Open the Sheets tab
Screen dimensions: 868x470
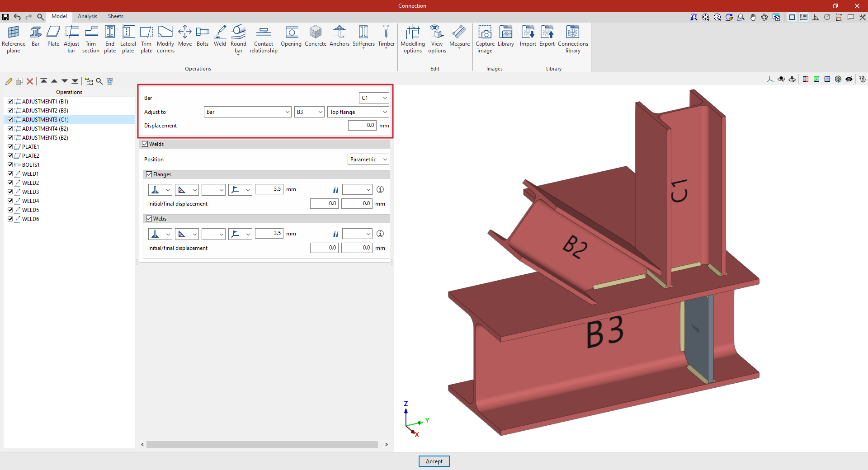click(x=115, y=16)
